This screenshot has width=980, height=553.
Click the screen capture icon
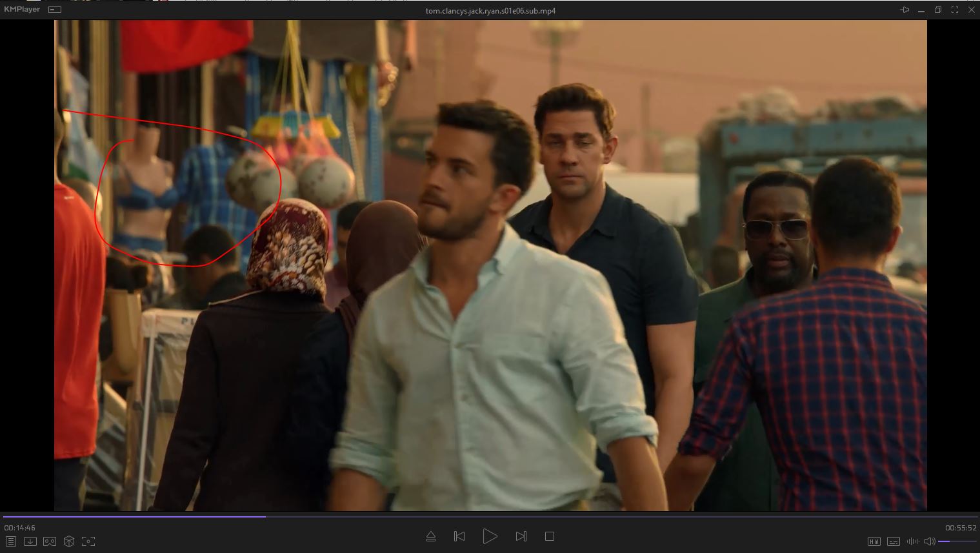point(88,541)
